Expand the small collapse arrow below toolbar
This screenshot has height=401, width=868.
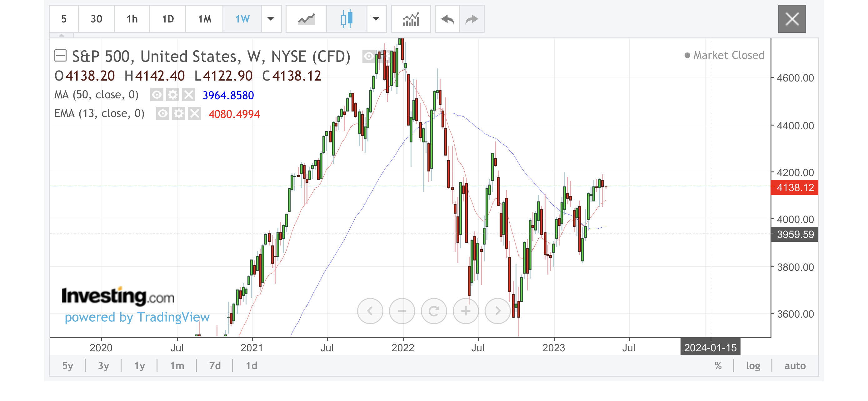coord(61,35)
